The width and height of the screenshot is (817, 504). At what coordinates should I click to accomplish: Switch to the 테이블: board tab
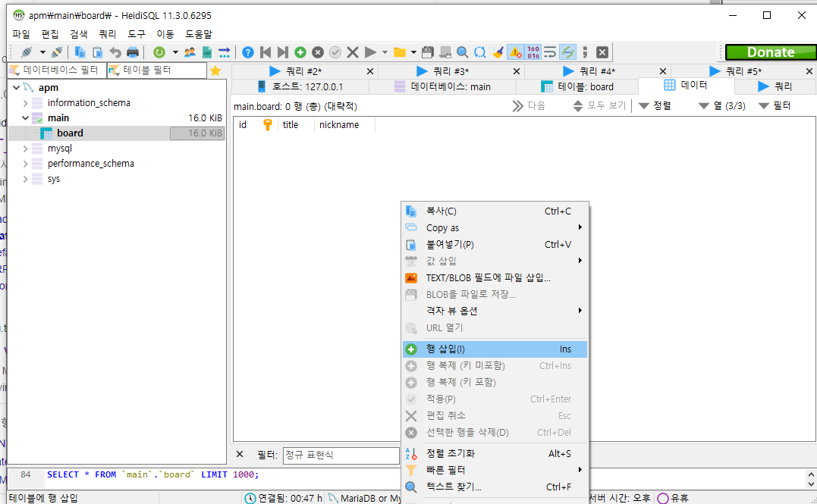577,86
